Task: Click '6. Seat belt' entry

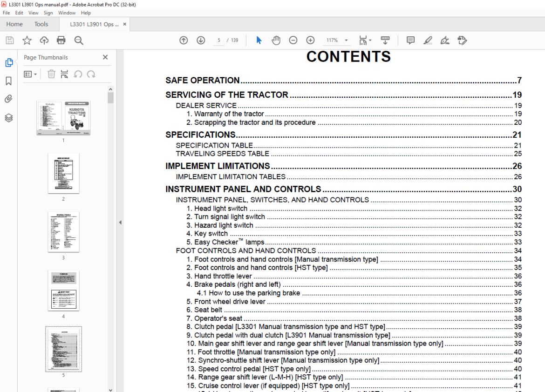Action: pos(354,310)
